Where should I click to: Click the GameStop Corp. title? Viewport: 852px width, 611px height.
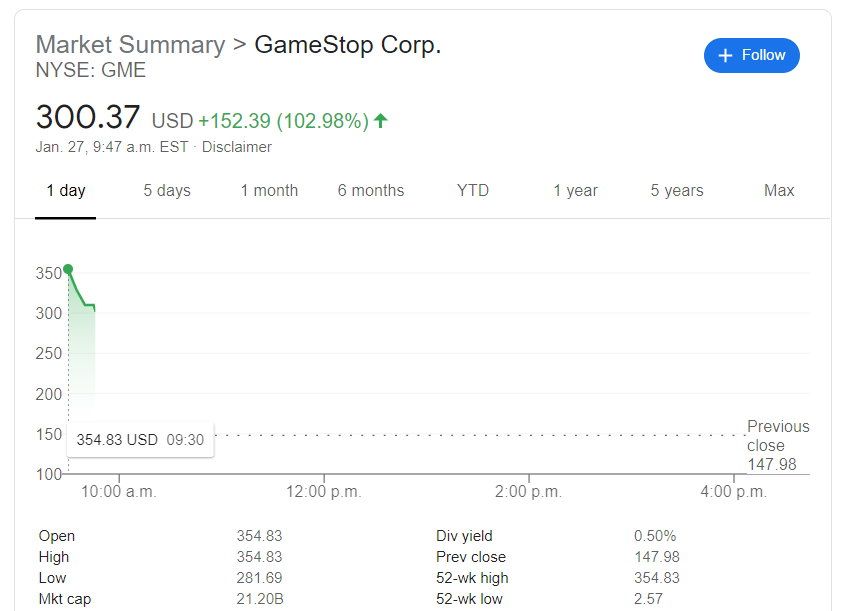[x=348, y=45]
